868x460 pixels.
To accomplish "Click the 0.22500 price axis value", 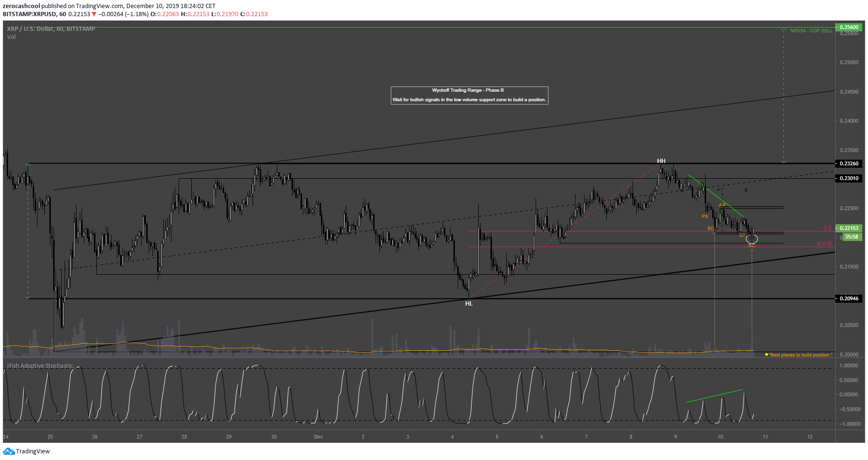I will pyautogui.click(x=849, y=208).
